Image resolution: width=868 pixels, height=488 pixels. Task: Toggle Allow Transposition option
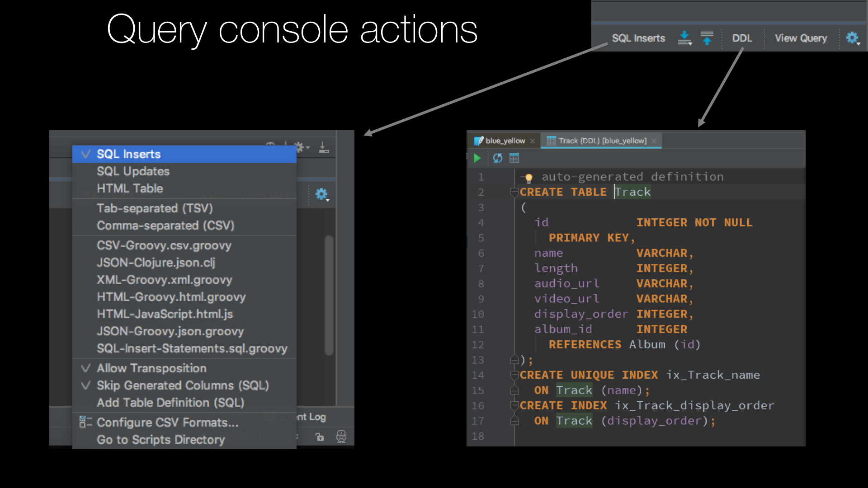[151, 368]
